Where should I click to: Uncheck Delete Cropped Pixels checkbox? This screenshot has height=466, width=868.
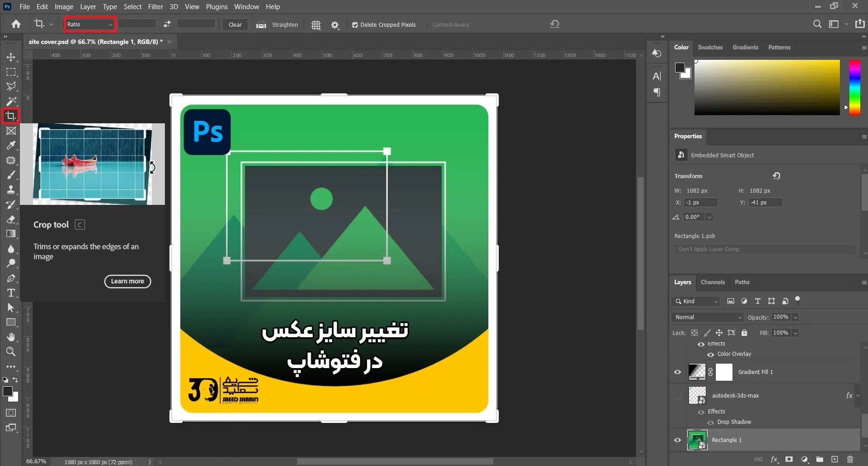pos(355,25)
